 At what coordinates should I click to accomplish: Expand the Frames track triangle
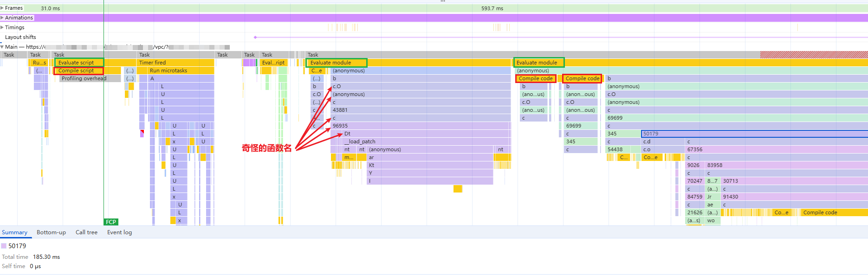[2, 8]
